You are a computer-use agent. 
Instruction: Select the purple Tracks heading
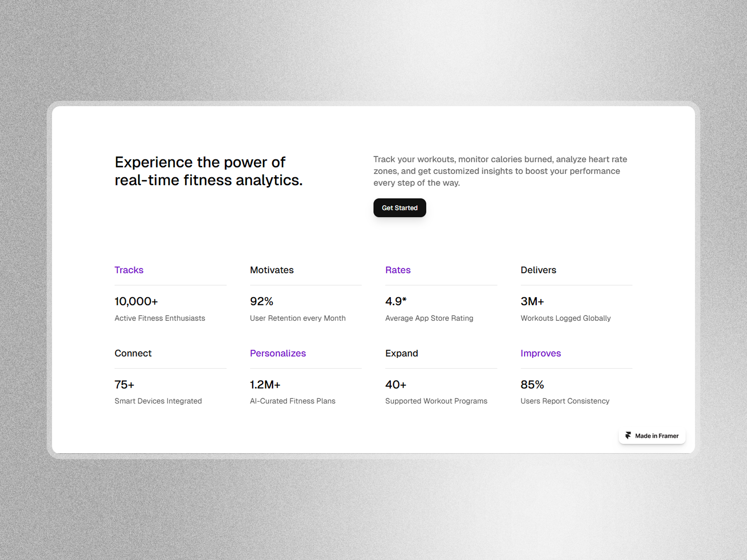pyautogui.click(x=129, y=270)
